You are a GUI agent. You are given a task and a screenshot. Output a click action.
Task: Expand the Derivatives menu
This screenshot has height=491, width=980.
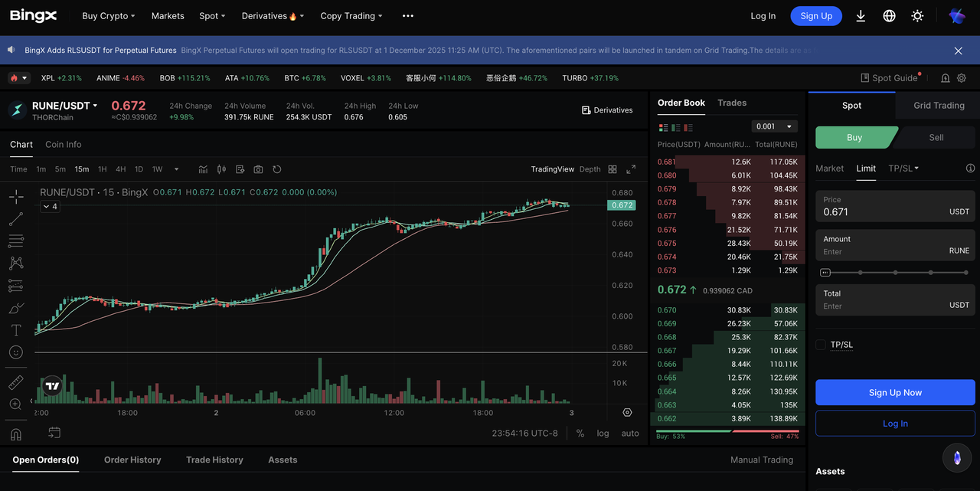coord(273,16)
